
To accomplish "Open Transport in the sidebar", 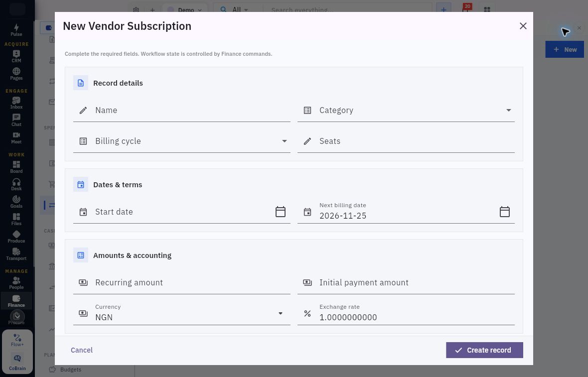I will (x=16, y=254).
